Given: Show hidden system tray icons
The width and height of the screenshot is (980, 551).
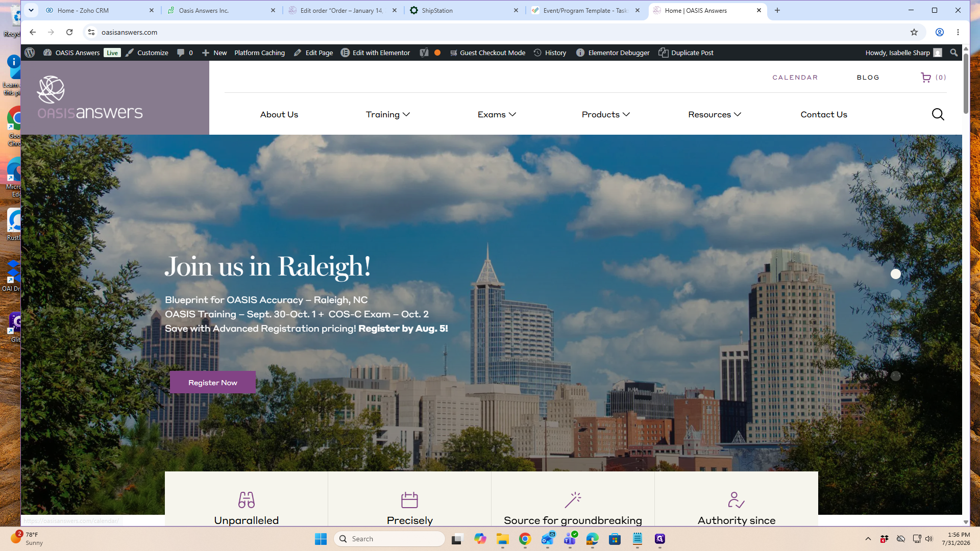Looking at the screenshot, I should tap(868, 539).
